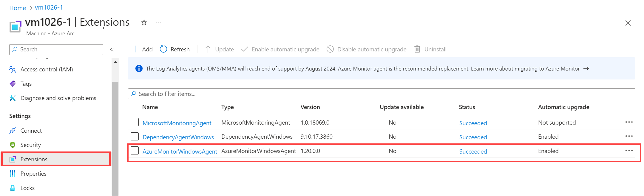Screen dimensions: 644x196
Task: Sort by the Type column header
Action: [x=228, y=107]
